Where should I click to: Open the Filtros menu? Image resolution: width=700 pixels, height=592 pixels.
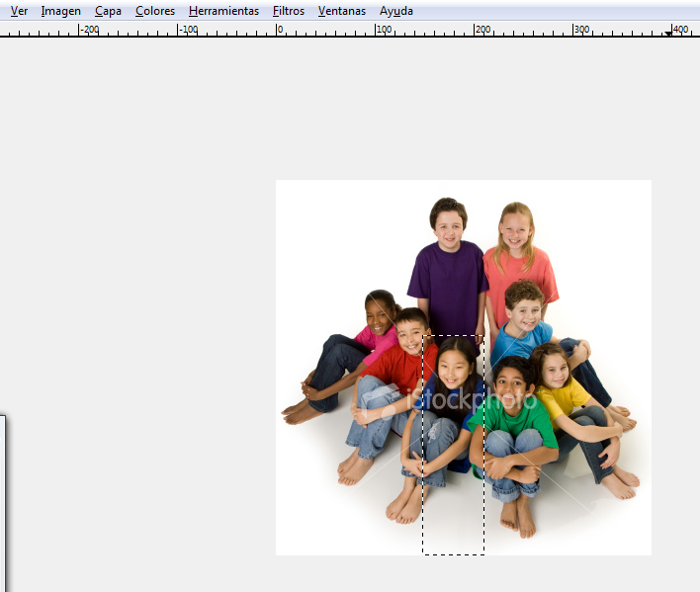[289, 11]
